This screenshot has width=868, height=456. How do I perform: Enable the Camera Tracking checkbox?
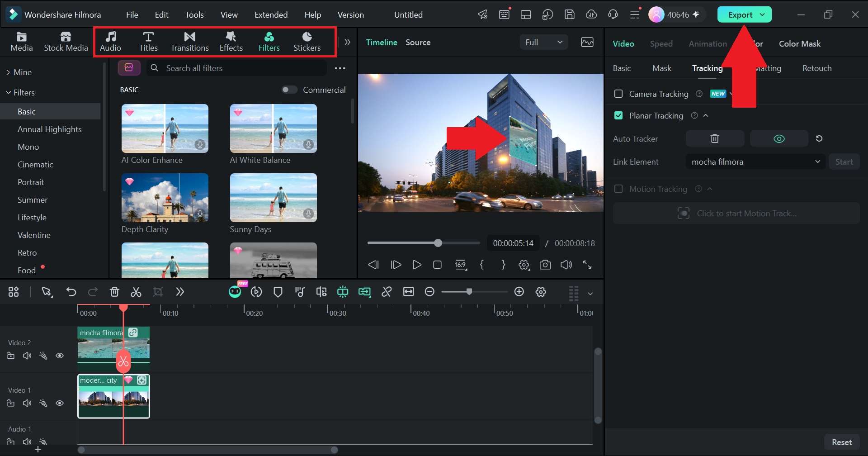coord(618,94)
